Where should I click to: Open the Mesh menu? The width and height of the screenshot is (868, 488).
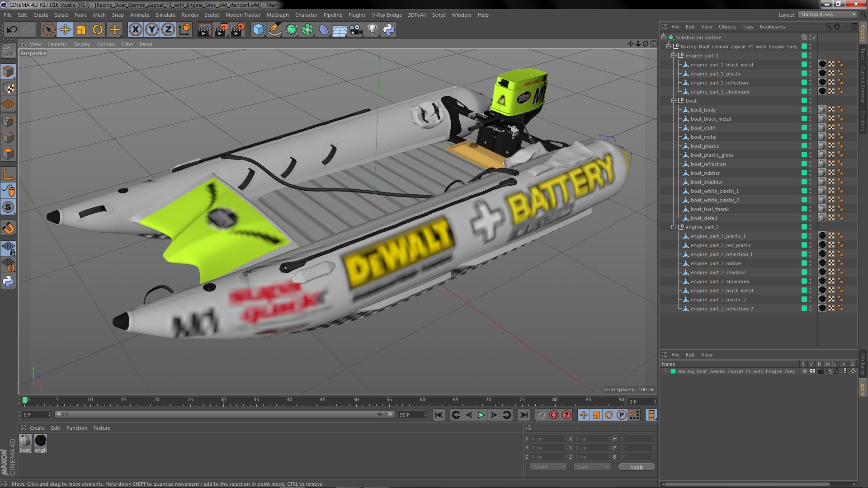tap(99, 15)
